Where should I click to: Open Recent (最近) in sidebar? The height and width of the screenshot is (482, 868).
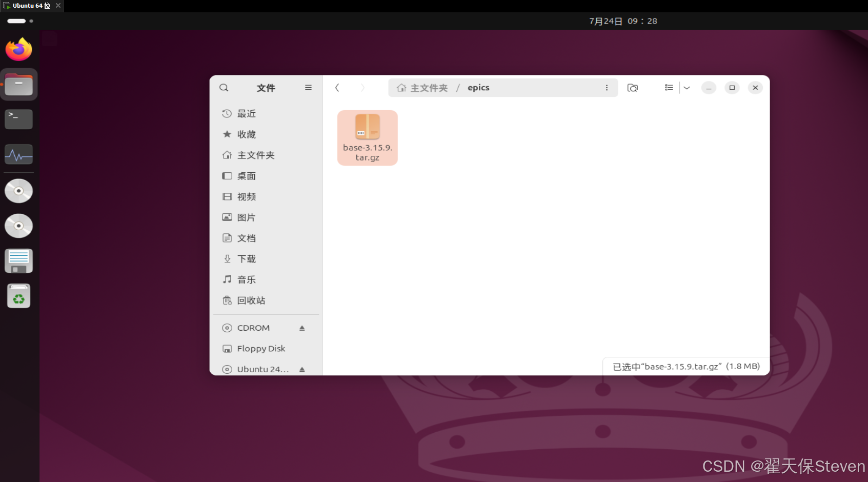pos(266,114)
